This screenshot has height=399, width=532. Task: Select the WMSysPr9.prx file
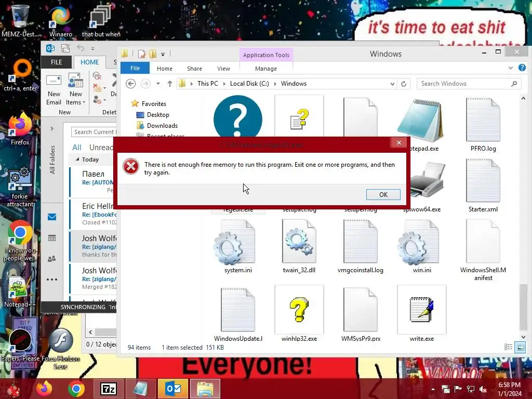tap(361, 314)
